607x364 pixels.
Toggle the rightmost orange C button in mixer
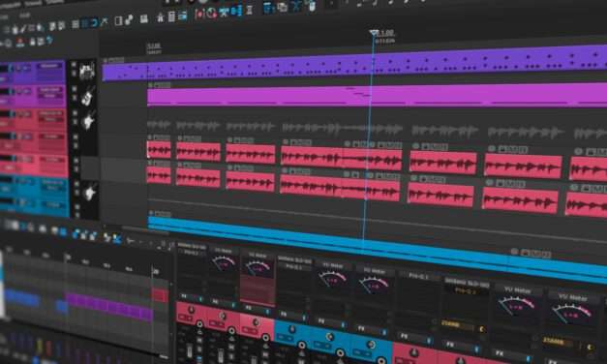click(590, 347)
